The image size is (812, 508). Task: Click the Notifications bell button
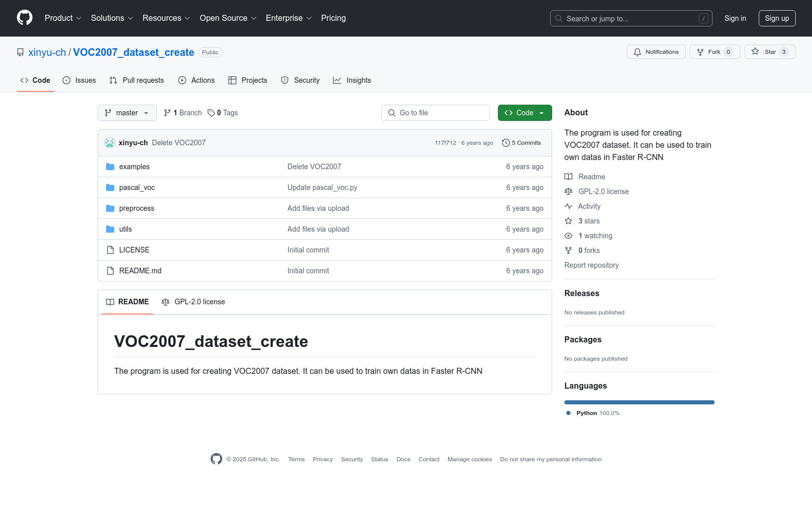coord(656,52)
